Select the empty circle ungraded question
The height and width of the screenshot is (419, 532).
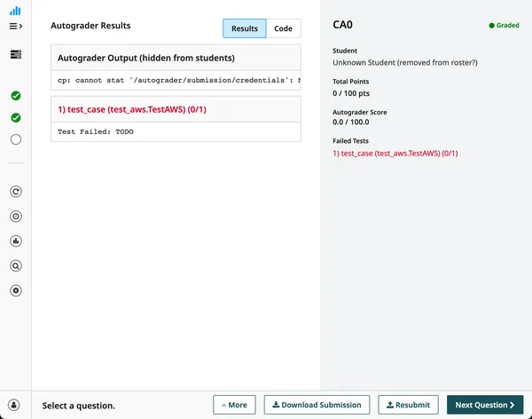(x=16, y=139)
